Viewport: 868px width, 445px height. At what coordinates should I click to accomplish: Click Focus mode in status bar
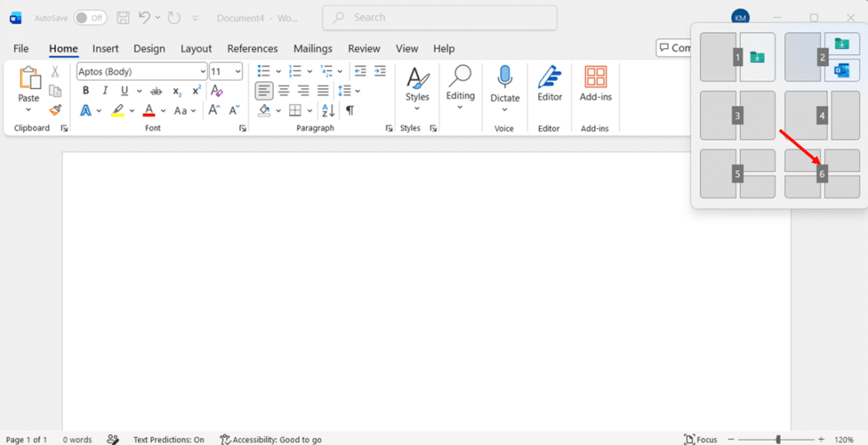tap(701, 439)
